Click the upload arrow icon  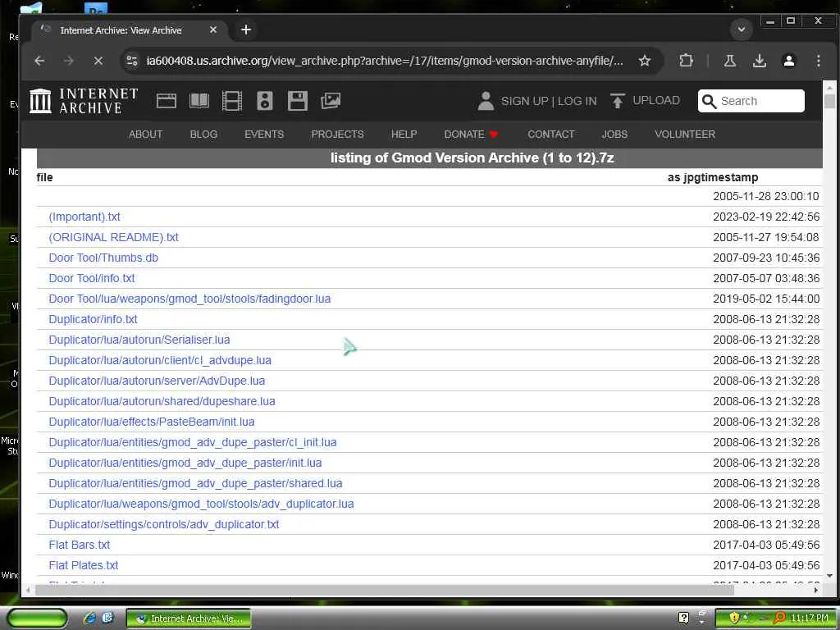(x=617, y=101)
